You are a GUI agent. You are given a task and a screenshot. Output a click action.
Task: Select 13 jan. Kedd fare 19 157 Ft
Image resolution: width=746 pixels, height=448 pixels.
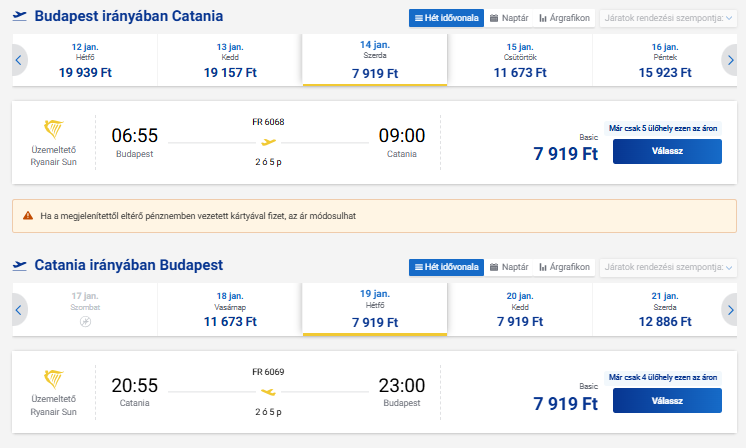(230, 61)
